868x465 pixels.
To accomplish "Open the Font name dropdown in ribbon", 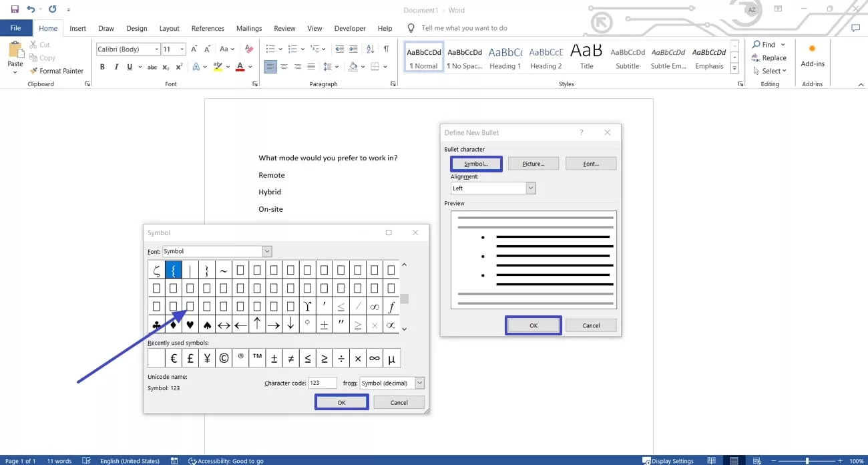I will tap(157, 49).
